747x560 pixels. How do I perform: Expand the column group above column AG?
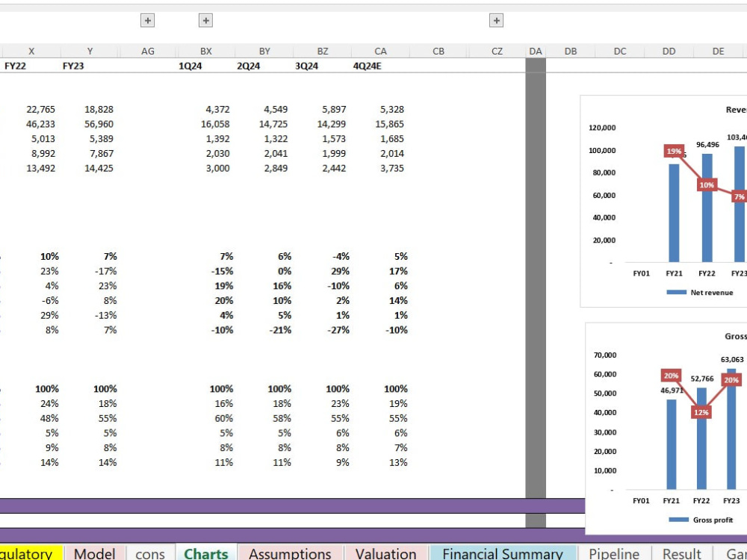(x=148, y=20)
